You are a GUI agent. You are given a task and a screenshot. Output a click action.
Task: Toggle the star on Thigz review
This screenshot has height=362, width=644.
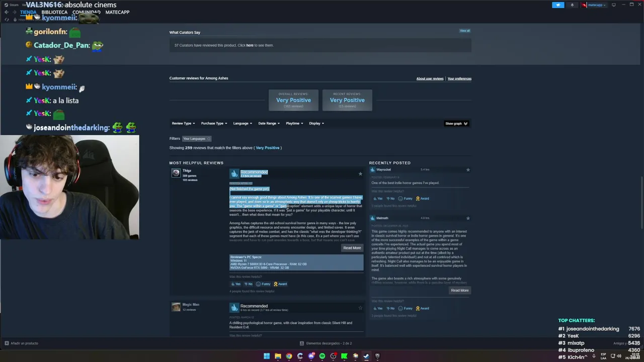tap(360, 174)
